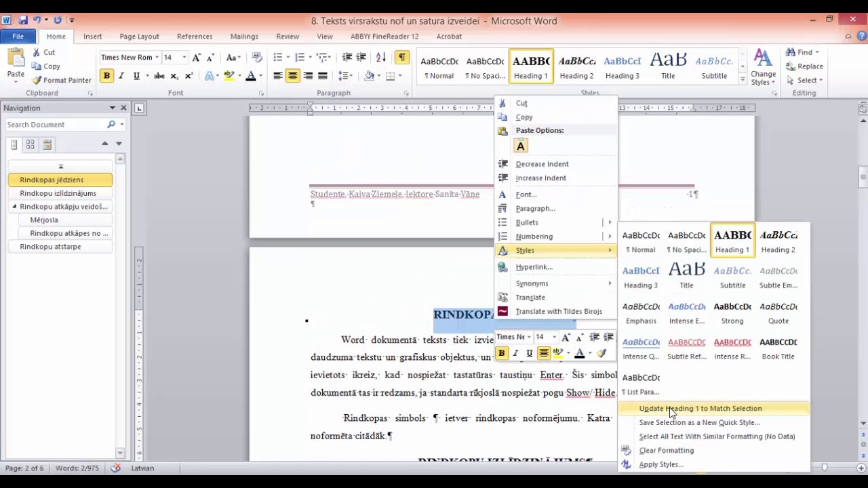Click Apply Styles... in styles submenu
Image resolution: width=868 pixels, height=488 pixels.
click(713, 464)
